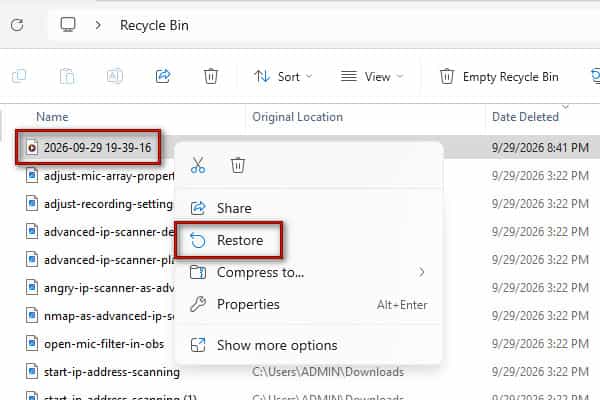
Task: Click the Copy icon in the toolbar
Action: [19, 76]
